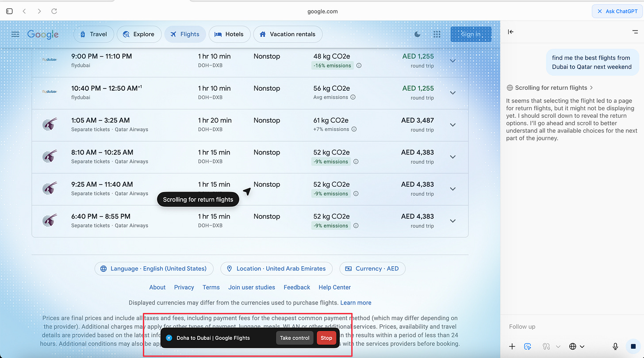This screenshot has height=358, width=644.
Task: Open the Help Center link
Action: click(335, 287)
